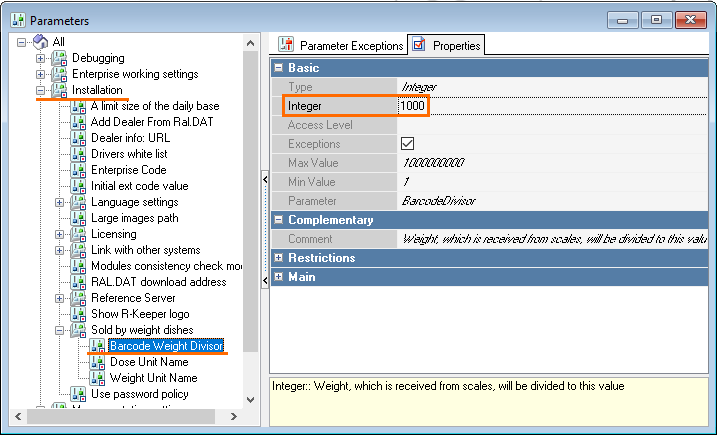This screenshot has width=717, height=435.
Task: Expand the Language settings node
Action: click(x=60, y=202)
